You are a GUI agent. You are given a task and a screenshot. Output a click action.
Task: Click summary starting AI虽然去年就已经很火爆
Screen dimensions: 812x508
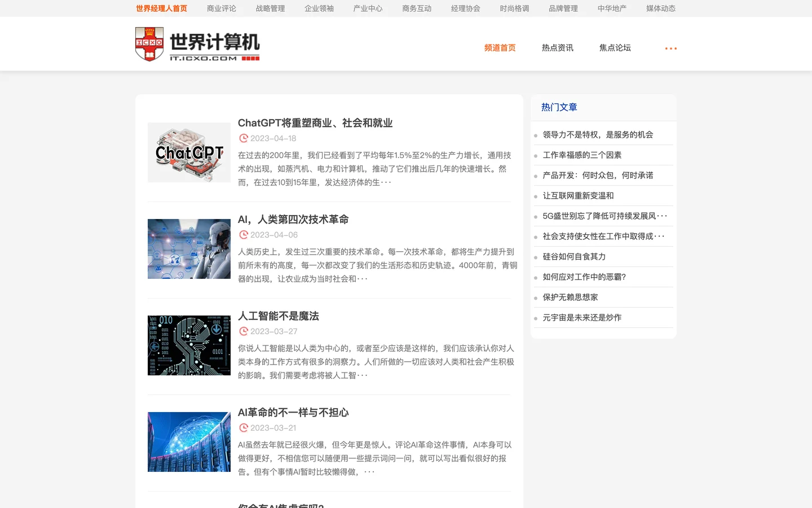tap(374, 458)
